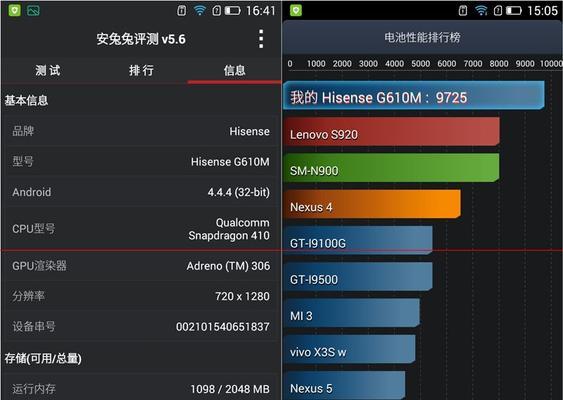
Task: Tap the Wi-Fi icon in left screen status bar
Action: tap(200, 11)
